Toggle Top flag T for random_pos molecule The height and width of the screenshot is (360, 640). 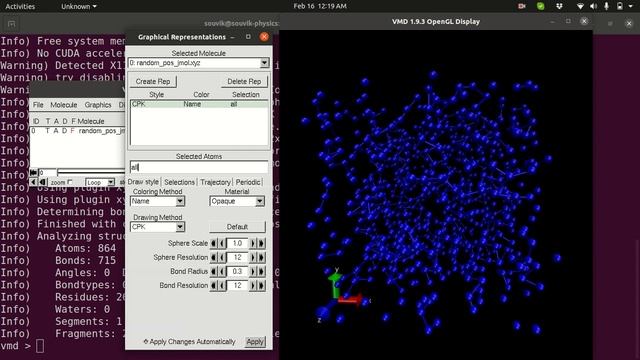point(47,131)
